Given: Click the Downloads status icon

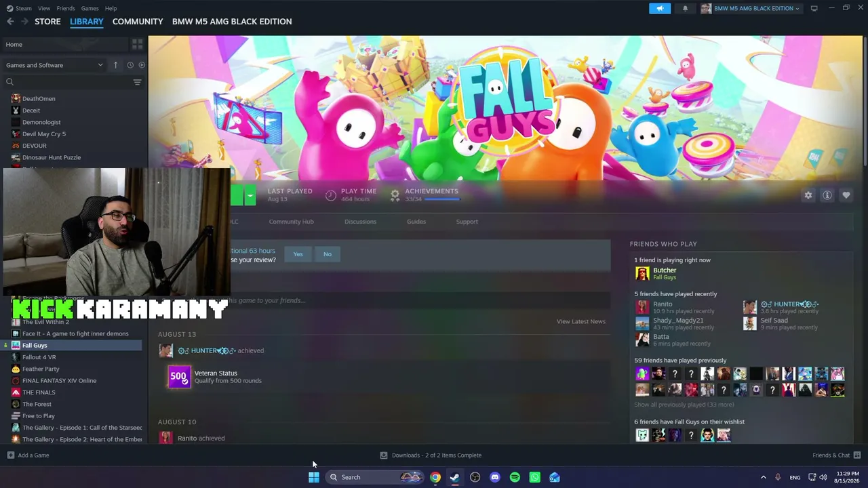Looking at the screenshot, I should [x=384, y=455].
